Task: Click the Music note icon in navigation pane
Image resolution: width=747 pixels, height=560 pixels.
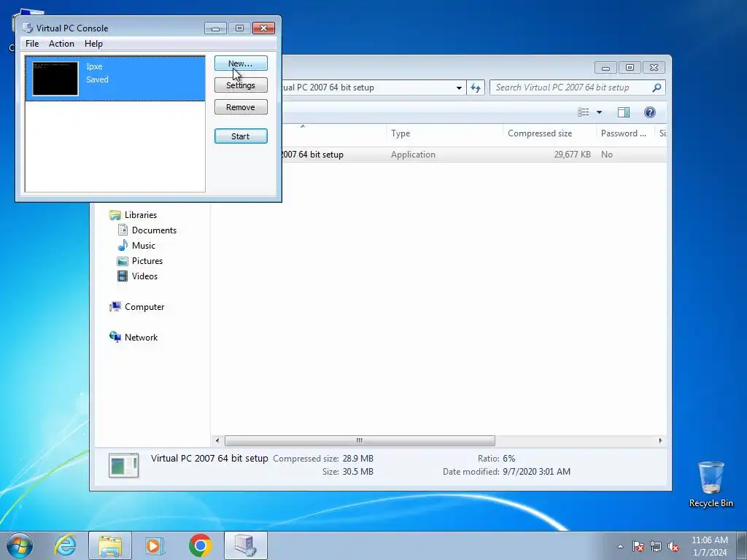Action: point(123,245)
